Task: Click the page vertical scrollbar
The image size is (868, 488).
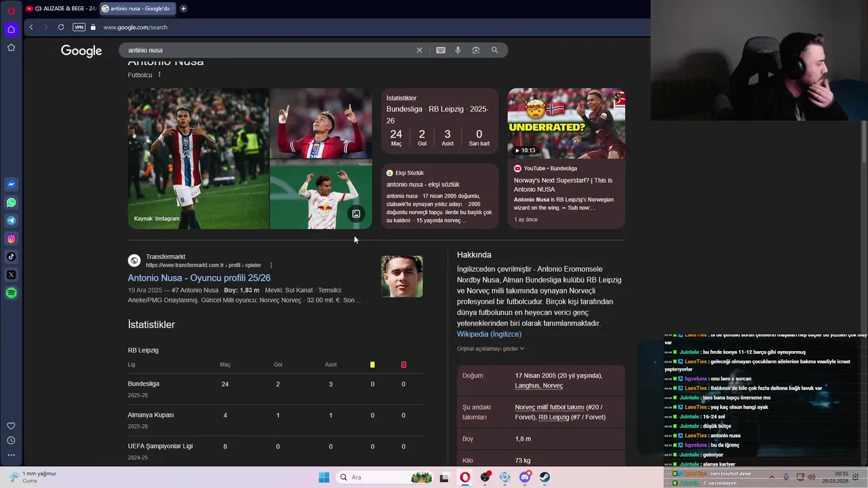Action: pos(863,141)
